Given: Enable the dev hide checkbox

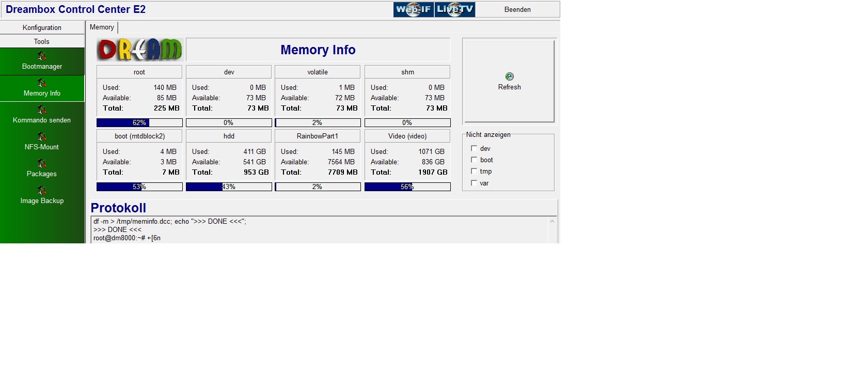Looking at the screenshot, I should (474, 148).
